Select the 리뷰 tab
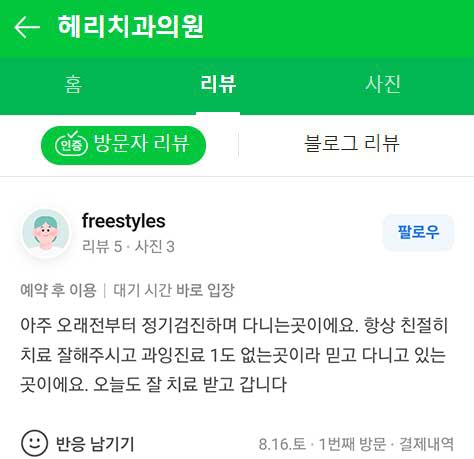 pos(218,84)
